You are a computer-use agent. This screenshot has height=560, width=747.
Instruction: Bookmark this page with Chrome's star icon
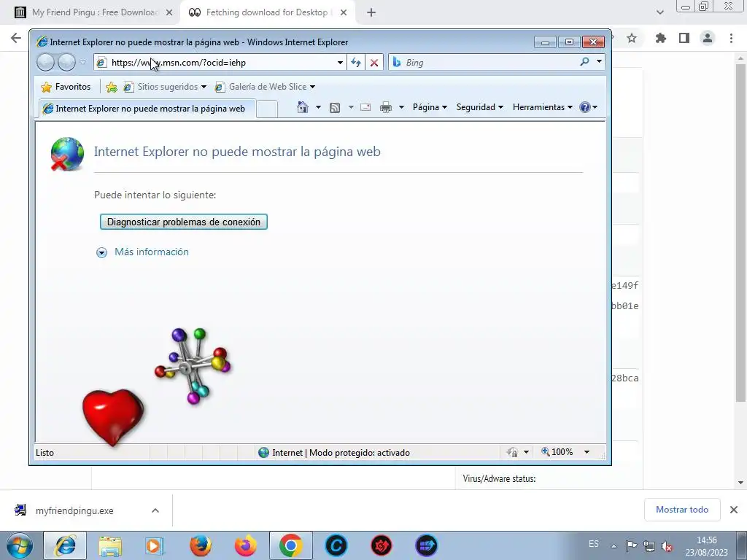point(632,38)
